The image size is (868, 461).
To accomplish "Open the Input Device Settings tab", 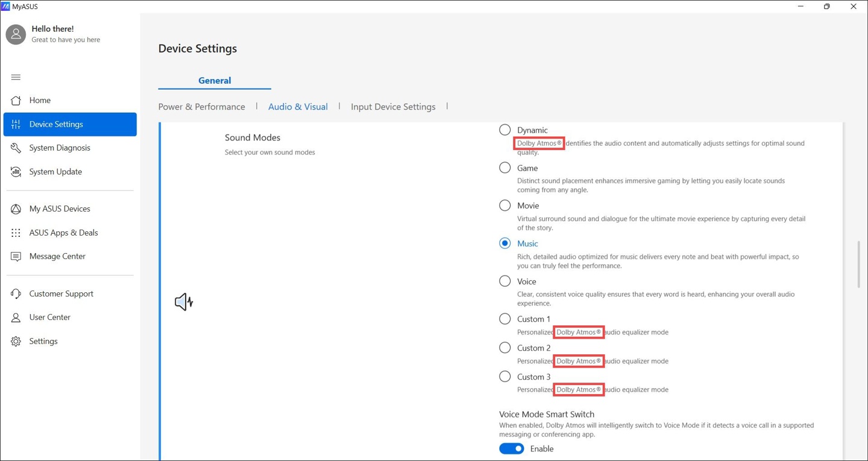I will click(393, 107).
